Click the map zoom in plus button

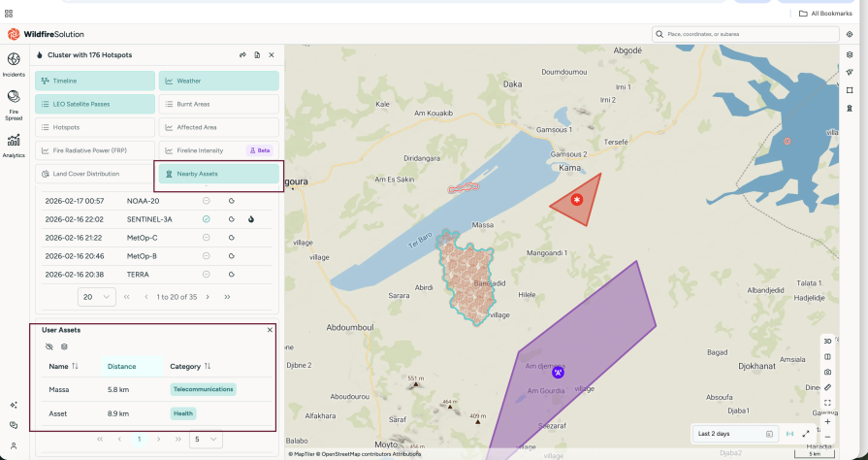coord(827,421)
